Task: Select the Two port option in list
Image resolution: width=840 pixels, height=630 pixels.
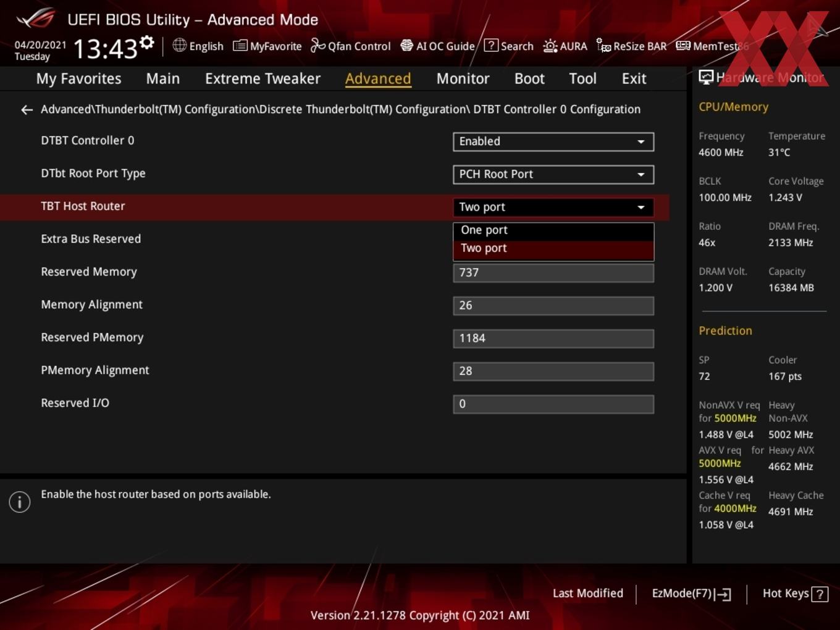Action: point(553,248)
